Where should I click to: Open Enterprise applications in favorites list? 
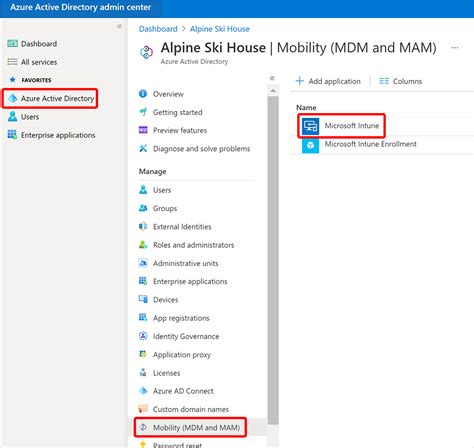click(x=58, y=135)
